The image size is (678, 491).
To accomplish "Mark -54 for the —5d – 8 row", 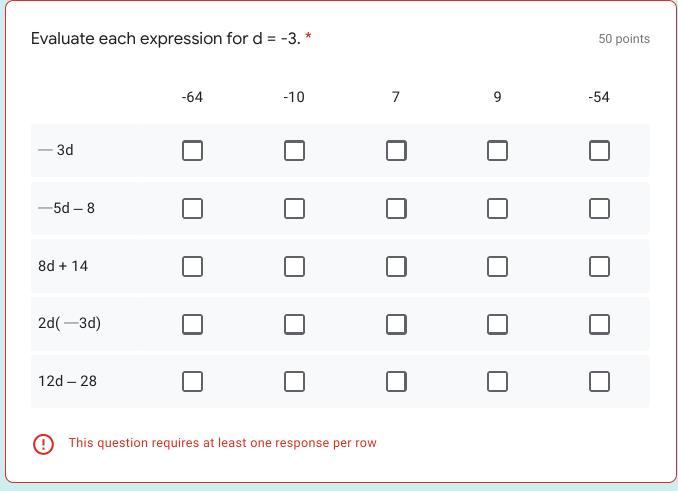I will 599,208.
